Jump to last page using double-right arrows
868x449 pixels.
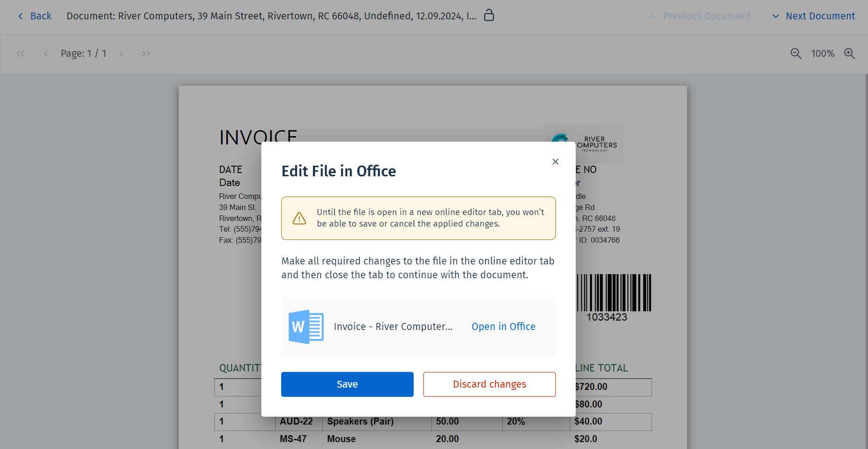[x=146, y=54]
